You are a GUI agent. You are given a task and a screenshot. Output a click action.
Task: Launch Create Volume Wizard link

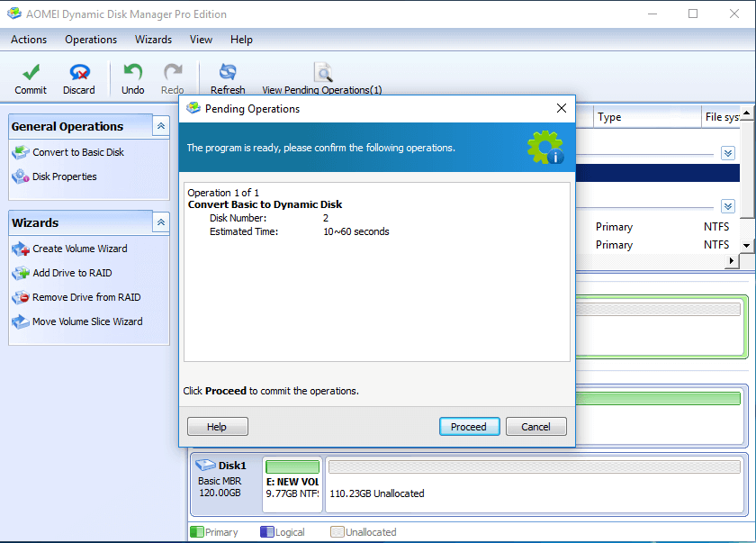(x=80, y=249)
